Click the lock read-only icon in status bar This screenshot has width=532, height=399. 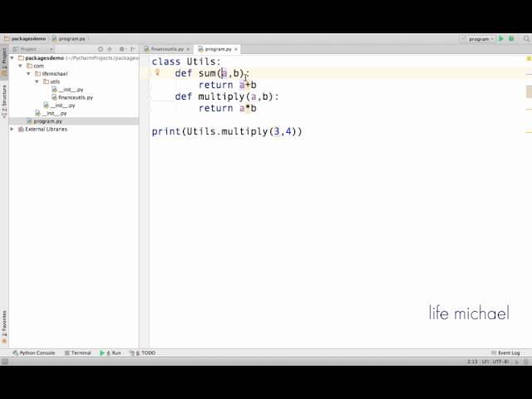point(517,362)
